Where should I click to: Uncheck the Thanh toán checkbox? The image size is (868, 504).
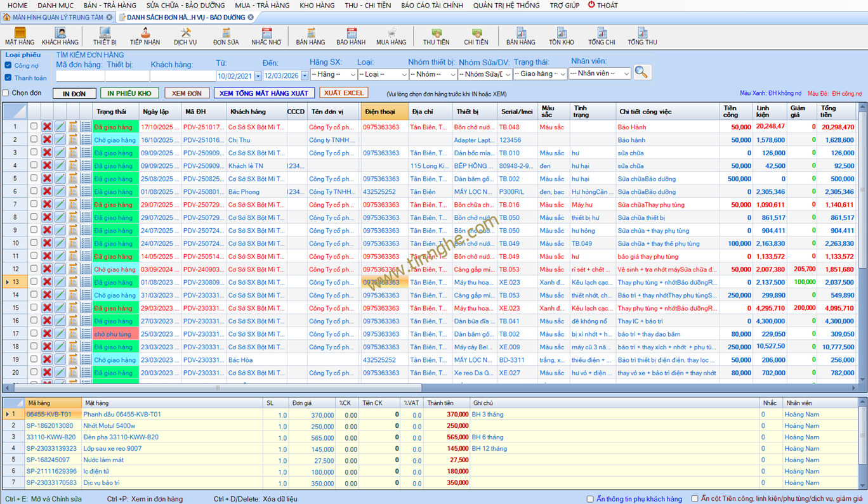pyautogui.click(x=8, y=78)
